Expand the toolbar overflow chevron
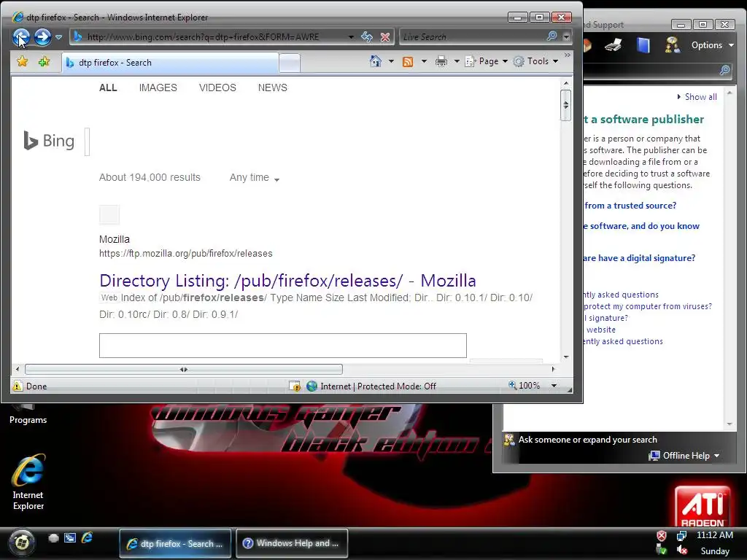Image resolution: width=747 pixels, height=560 pixels. (567, 55)
